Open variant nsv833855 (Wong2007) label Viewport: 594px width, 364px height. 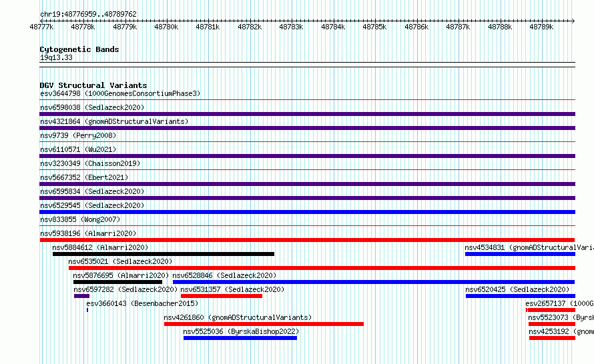point(80,219)
